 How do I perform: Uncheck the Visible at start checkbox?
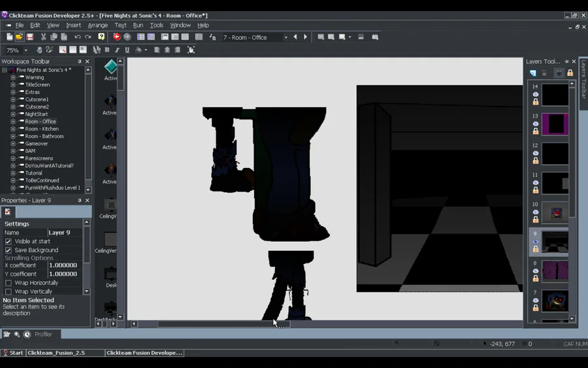[8, 241]
